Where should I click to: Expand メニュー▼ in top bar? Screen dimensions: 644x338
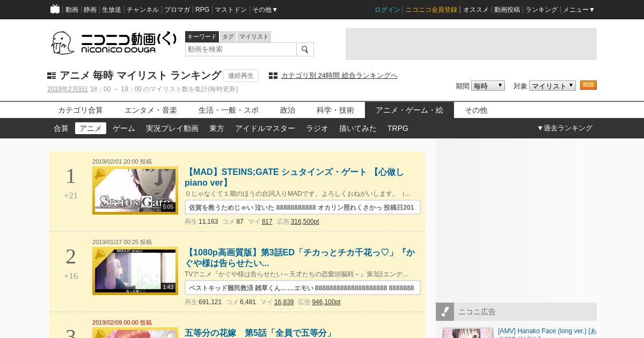point(579,10)
